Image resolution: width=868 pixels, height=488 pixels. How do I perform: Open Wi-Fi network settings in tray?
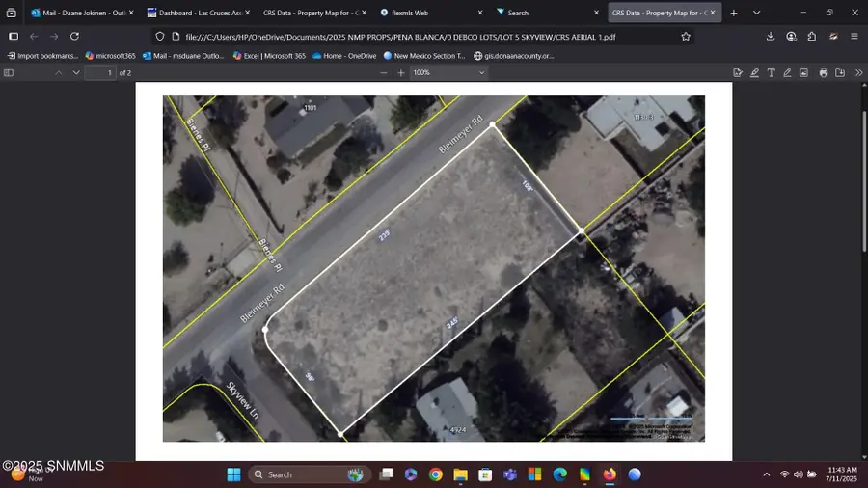(x=784, y=474)
